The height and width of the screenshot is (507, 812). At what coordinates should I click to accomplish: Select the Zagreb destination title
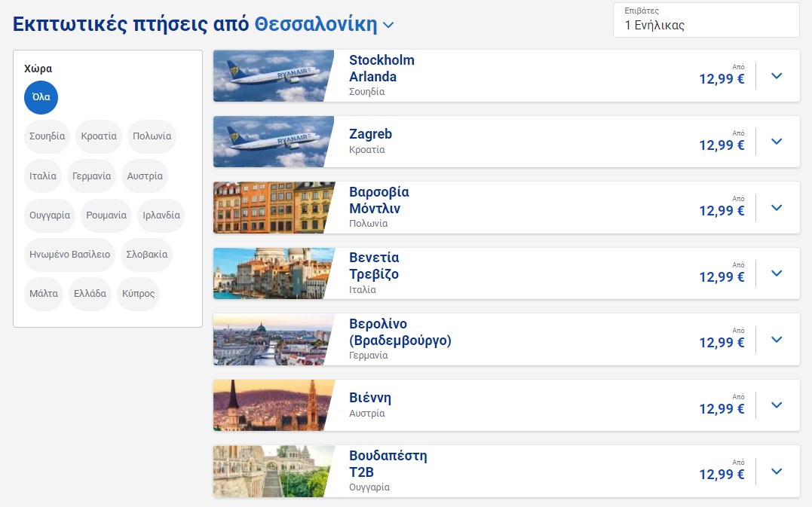tap(370, 134)
